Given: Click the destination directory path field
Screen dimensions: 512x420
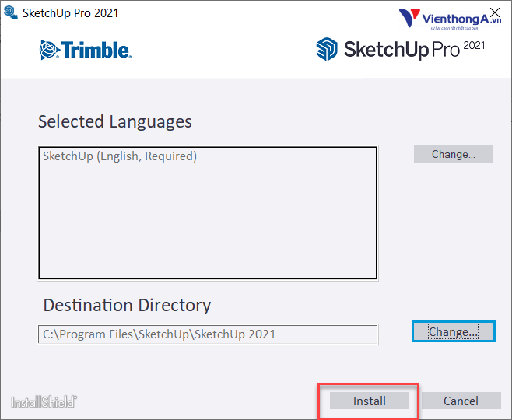Looking at the screenshot, I should (x=208, y=334).
